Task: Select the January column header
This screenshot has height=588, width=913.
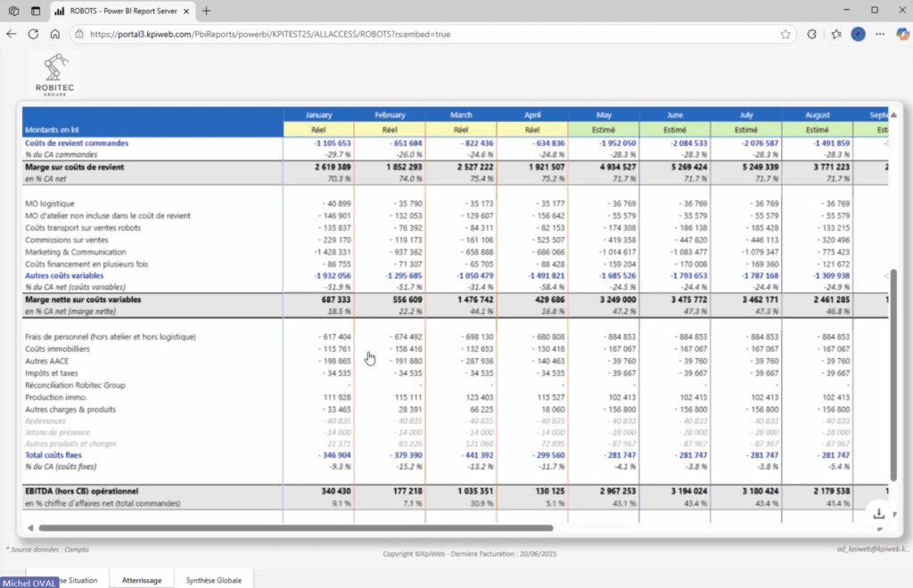Action: (318, 115)
